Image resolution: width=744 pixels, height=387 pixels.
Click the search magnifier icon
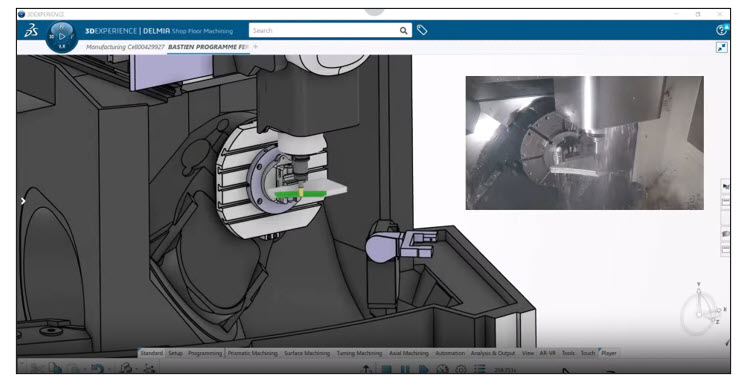403,31
